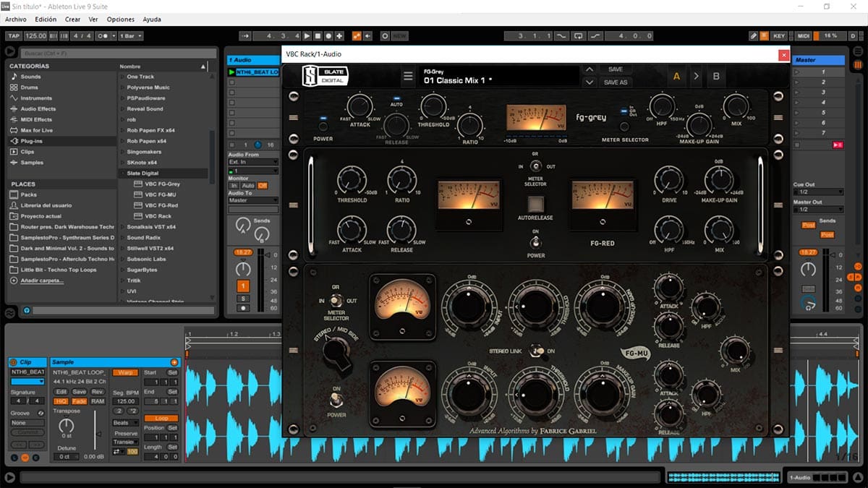Open Libreria del usuario place
Viewport: 868px width, 488px height.
pyautogui.click(x=46, y=205)
